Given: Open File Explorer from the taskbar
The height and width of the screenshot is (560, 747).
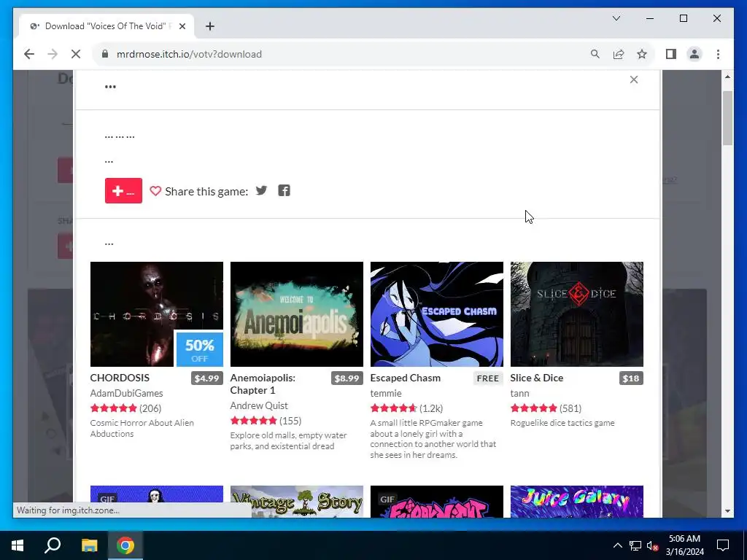Looking at the screenshot, I should point(89,545).
